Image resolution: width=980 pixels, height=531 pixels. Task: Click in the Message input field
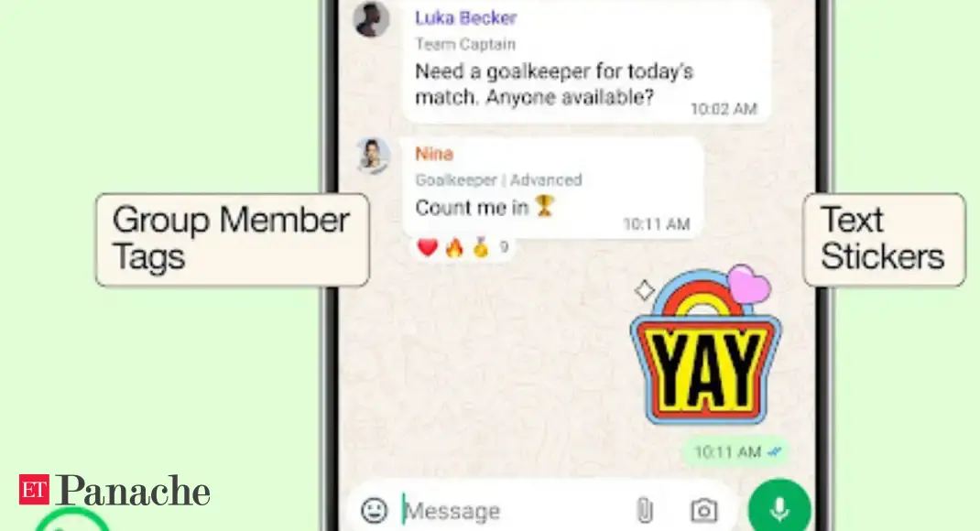513,511
